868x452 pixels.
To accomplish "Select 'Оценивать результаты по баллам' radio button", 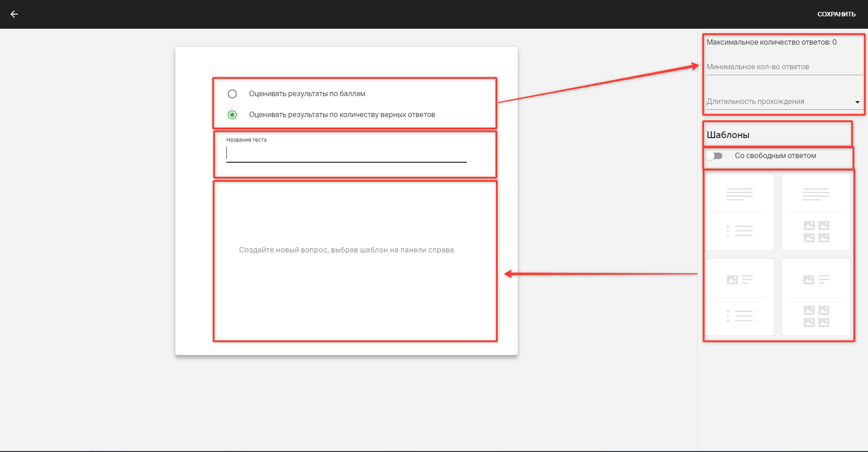I will [232, 94].
